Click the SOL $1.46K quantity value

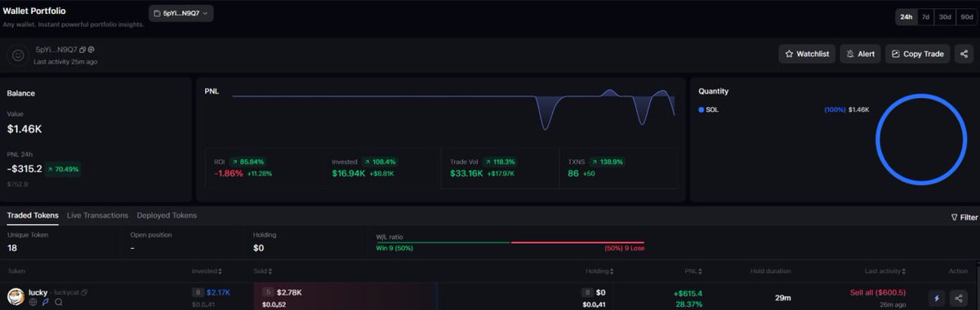(859, 109)
